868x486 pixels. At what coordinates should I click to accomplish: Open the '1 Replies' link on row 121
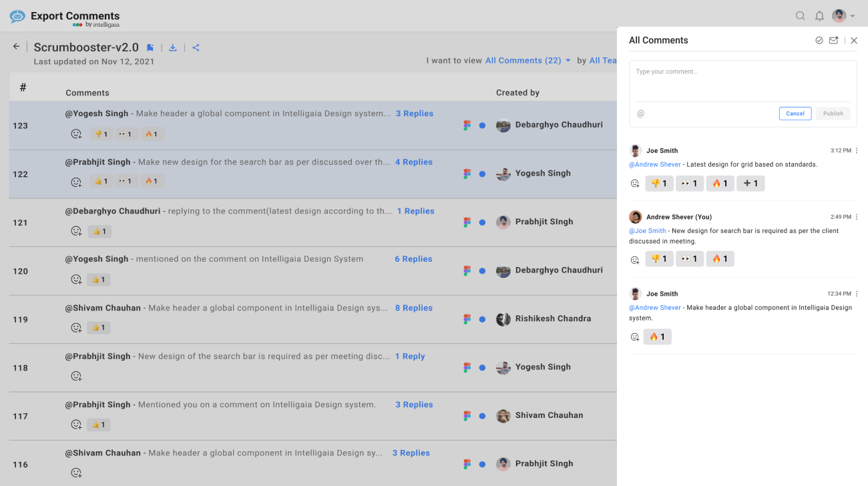pos(415,211)
